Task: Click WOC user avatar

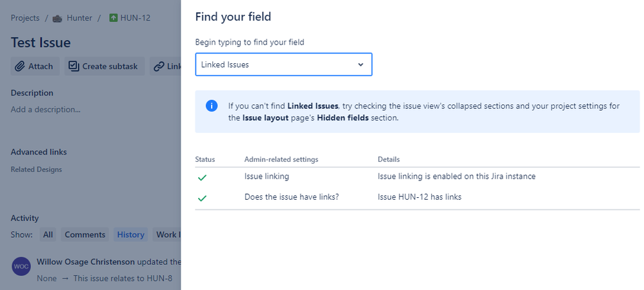Action: coord(21,266)
